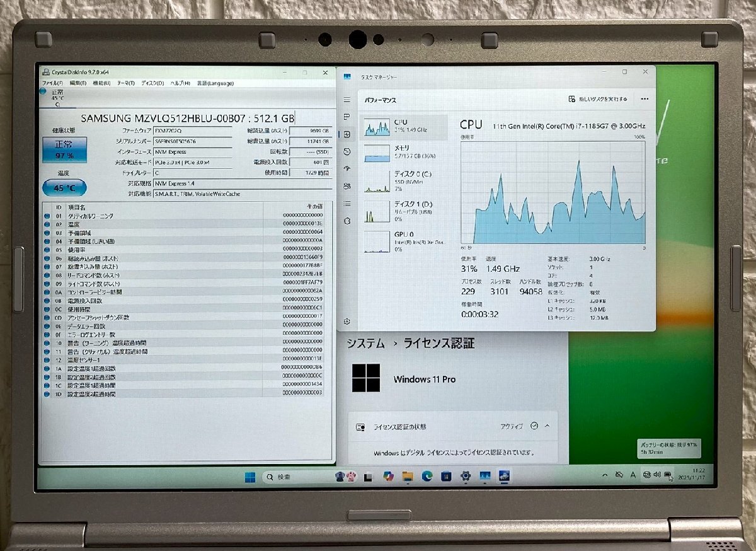Collapse the ライセンス認証の状態 section chevron

click(x=547, y=426)
